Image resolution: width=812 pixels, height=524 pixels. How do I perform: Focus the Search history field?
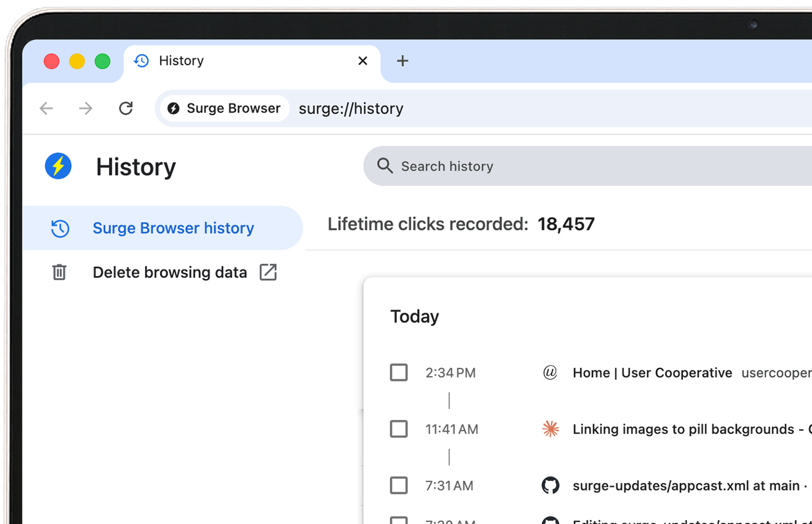coord(588,166)
